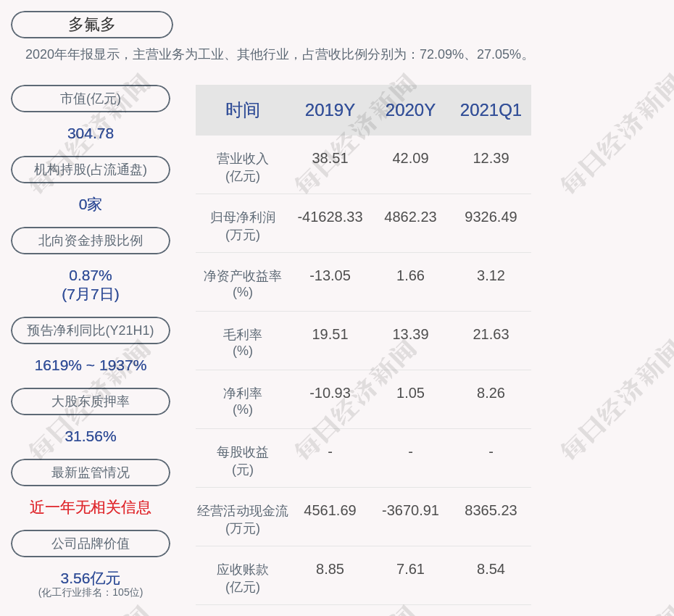Viewport: 674px width, 616px height.
Task: Select the 2020Y column header
Action: [x=410, y=110]
